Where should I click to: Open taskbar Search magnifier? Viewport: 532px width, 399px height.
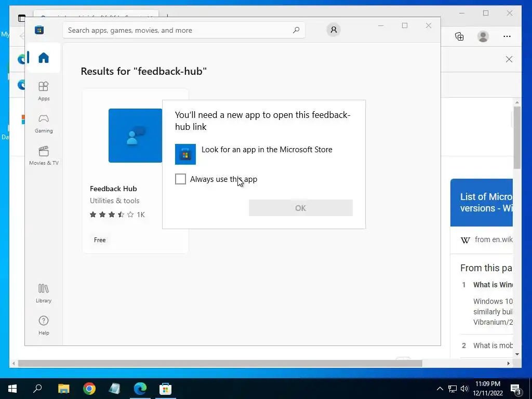(37, 389)
